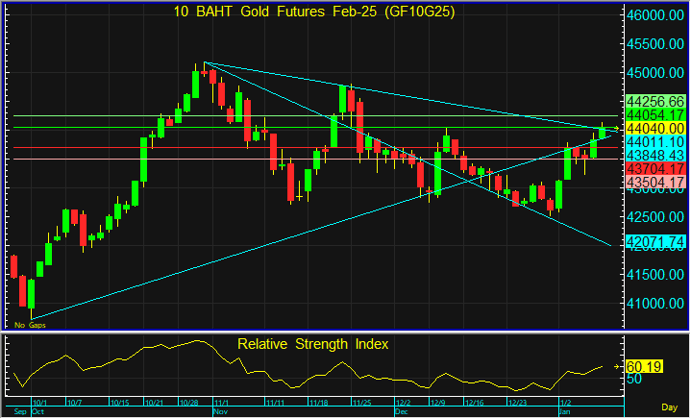Select the green 44054.17 price label

[x=654, y=116]
